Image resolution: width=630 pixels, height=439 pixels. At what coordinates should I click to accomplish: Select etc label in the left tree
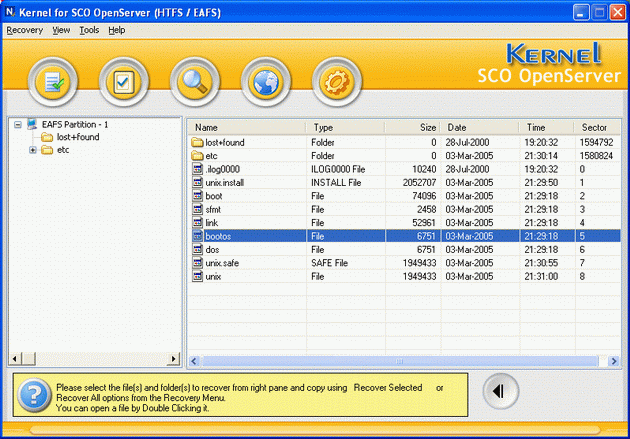63,150
